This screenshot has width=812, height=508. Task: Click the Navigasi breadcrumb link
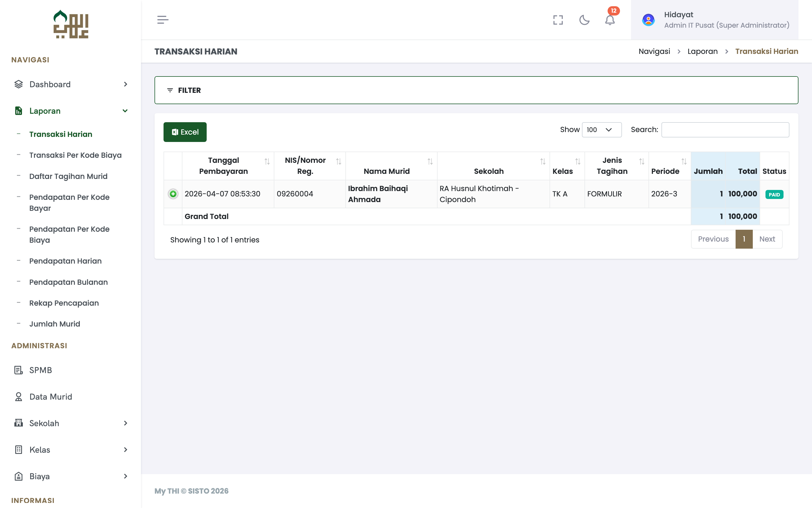click(654, 51)
